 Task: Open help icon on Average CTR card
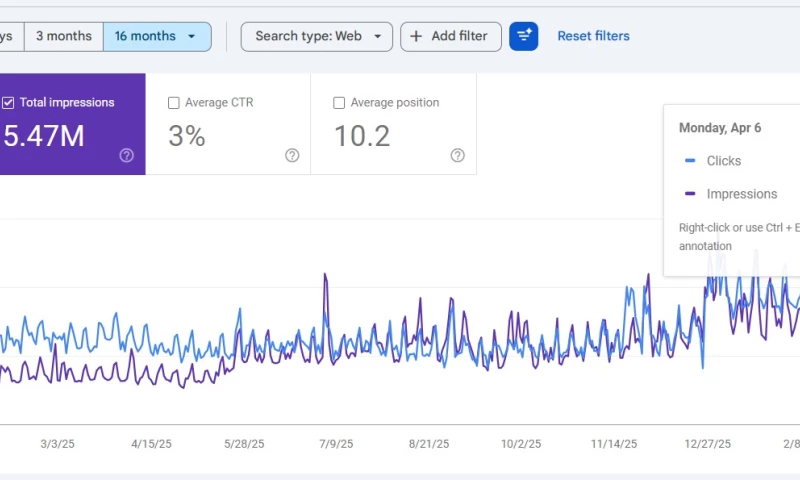point(292,155)
